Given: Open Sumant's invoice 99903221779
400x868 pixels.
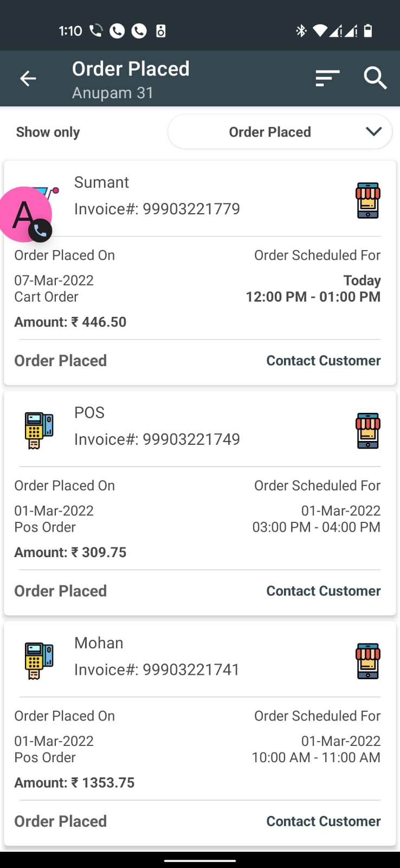Looking at the screenshot, I should [x=157, y=209].
